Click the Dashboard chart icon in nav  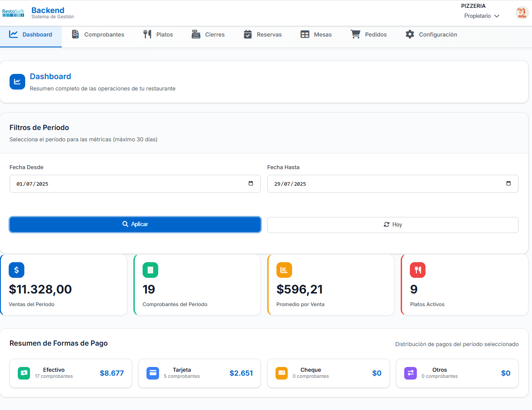pyautogui.click(x=13, y=34)
